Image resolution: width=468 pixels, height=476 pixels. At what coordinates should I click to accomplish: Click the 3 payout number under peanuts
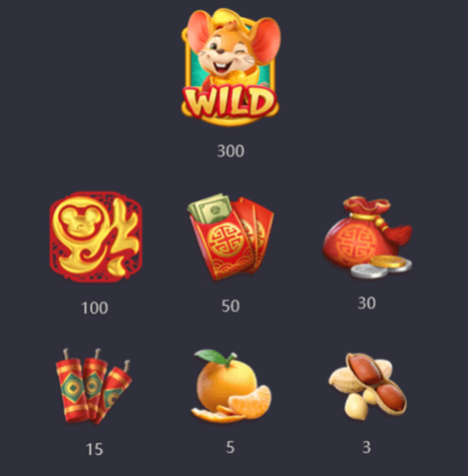pyautogui.click(x=366, y=447)
